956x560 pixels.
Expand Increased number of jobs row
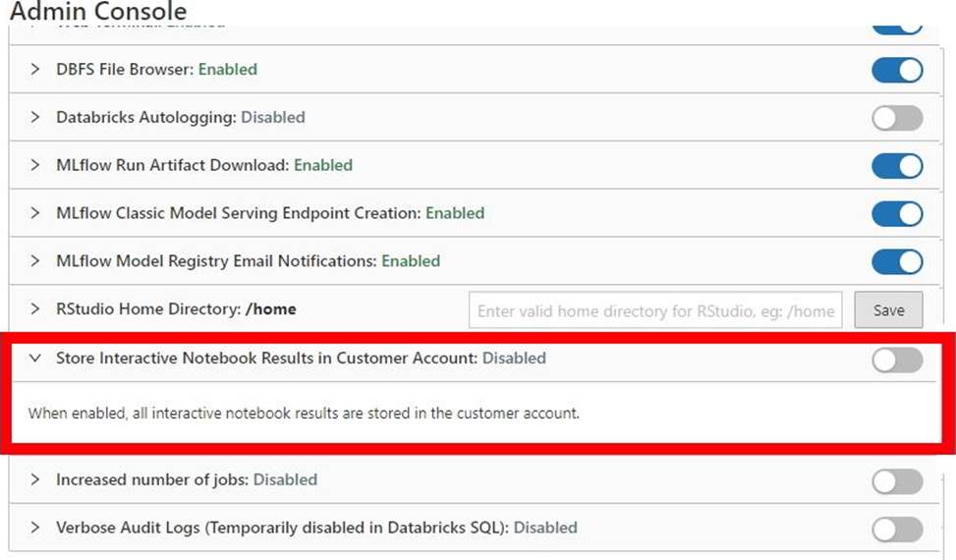point(35,480)
